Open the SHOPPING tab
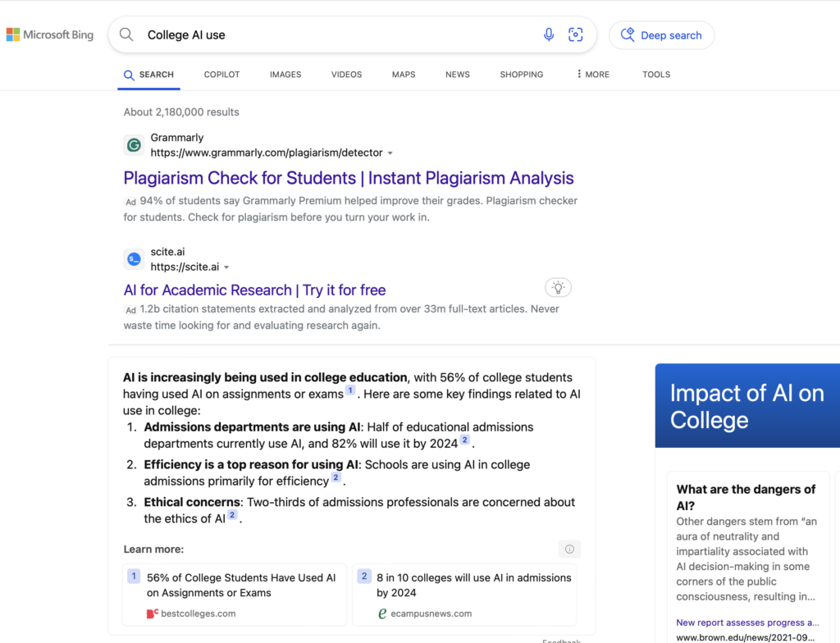840x643 pixels. click(521, 75)
